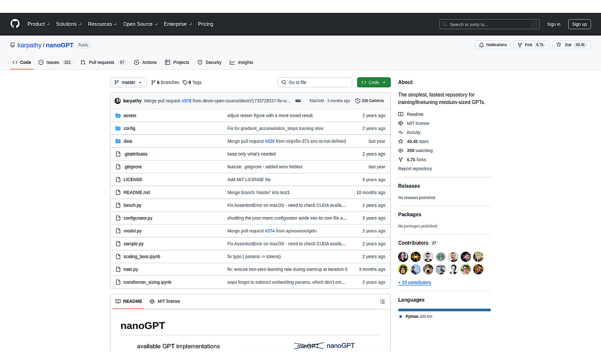Viewport: 601px width, 364px height.
Task: Open the configurator.py file
Action: (x=138, y=218)
